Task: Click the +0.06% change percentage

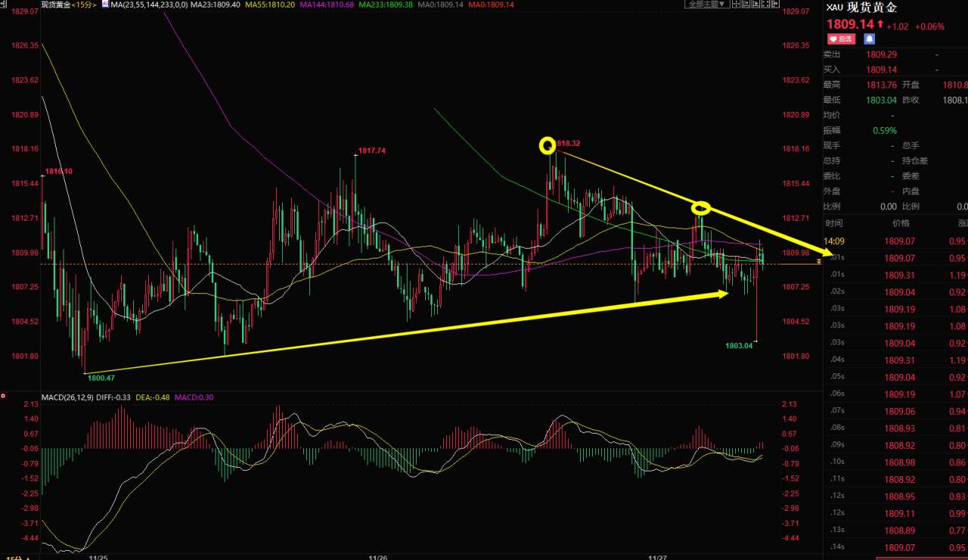Action: [x=929, y=26]
